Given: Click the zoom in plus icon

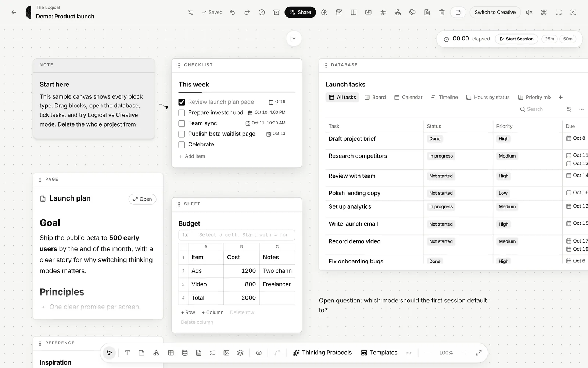Looking at the screenshot, I should 465,353.
